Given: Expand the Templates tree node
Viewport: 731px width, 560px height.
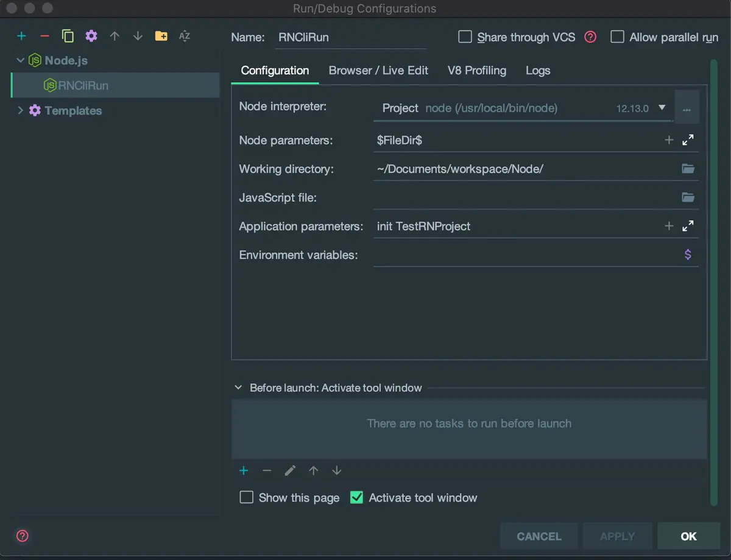Looking at the screenshot, I should click(x=20, y=110).
